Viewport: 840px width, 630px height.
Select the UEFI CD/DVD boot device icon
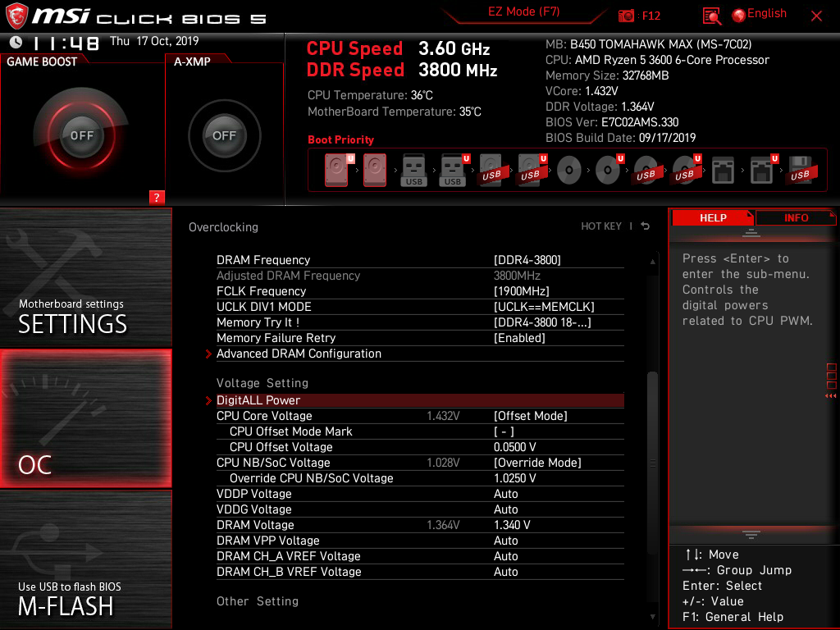click(609, 171)
